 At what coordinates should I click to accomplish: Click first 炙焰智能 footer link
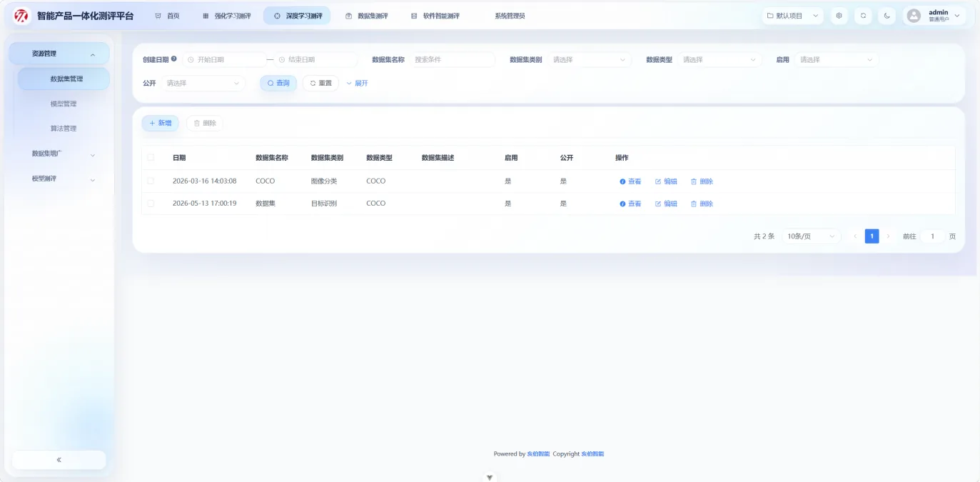pos(538,454)
